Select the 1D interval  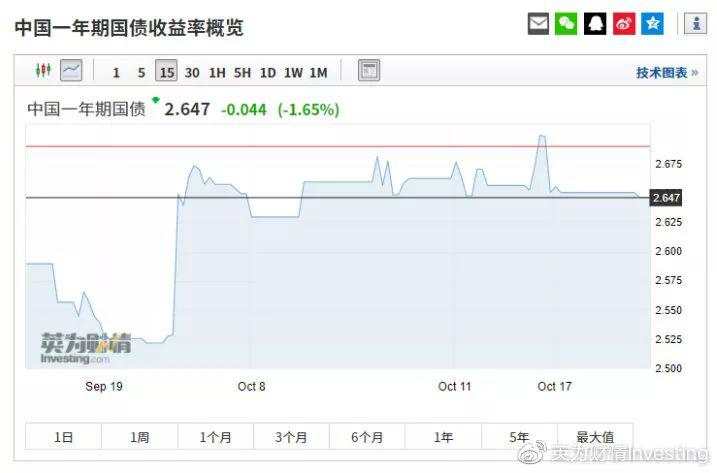[268, 73]
